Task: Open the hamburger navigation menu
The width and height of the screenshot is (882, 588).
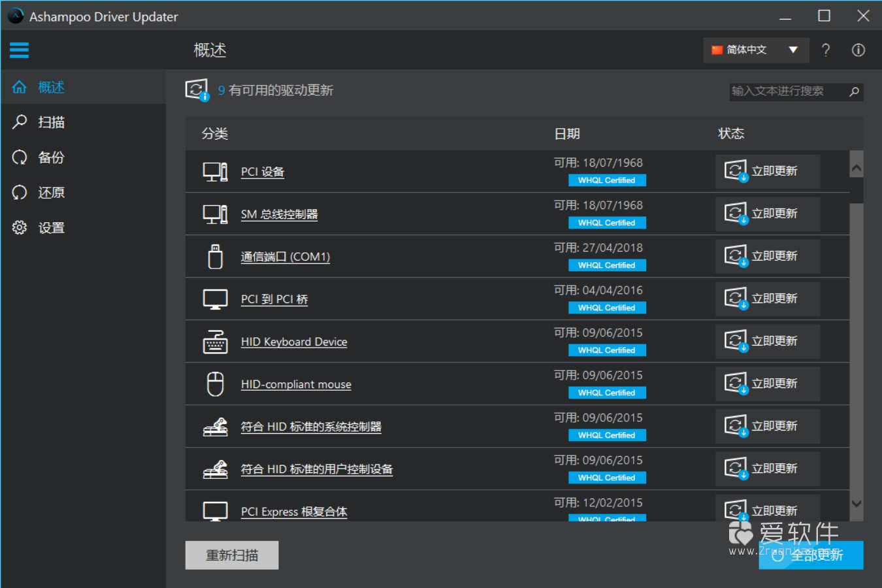Action: point(19,50)
